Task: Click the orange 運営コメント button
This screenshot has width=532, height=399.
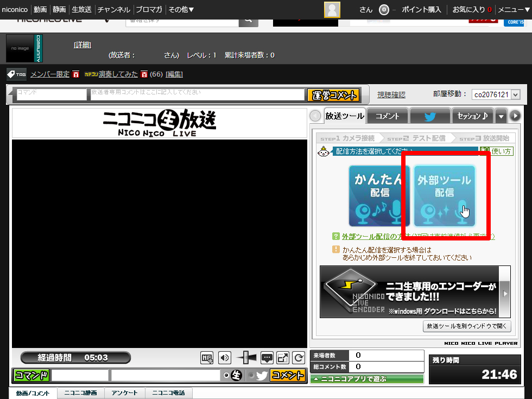Action: coord(334,95)
